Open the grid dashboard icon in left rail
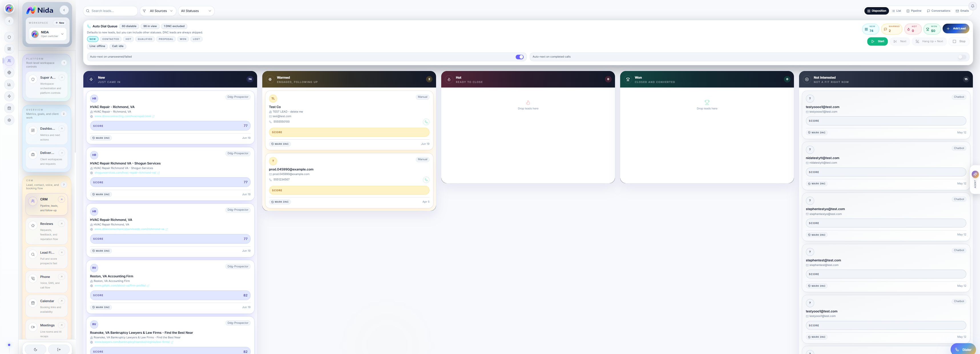The height and width of the screenshot is (354, 980). [x=9, y=49]
